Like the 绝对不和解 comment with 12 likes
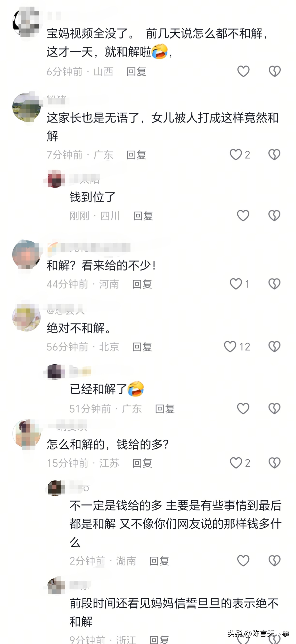The width and height of the screenshot is (296, 644). pyautogui.click(x=230, y=347)
